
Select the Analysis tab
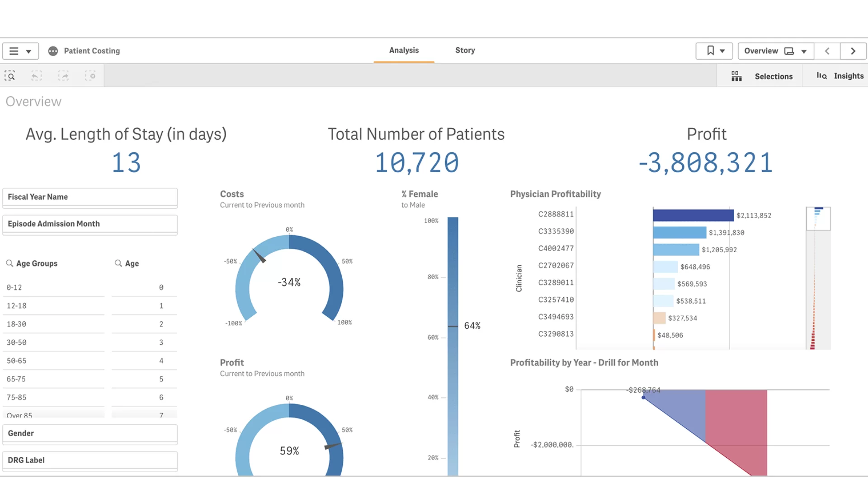(403, 50)
